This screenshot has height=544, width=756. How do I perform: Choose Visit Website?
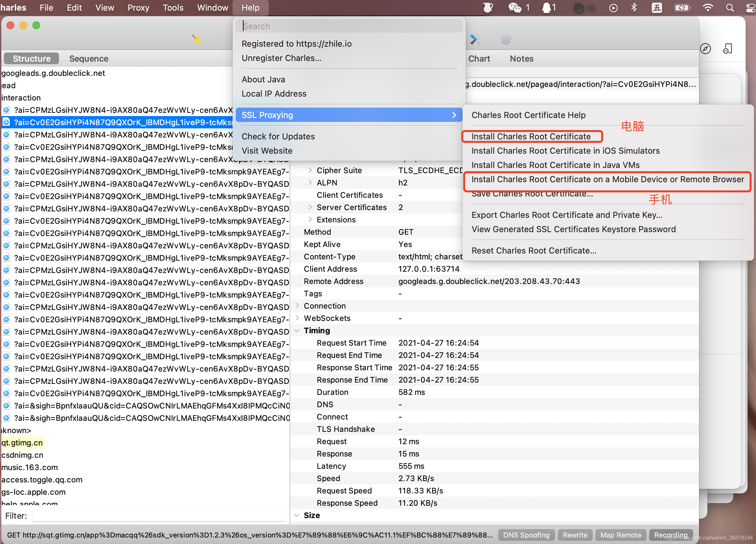pyautogui.click(x=267, y=151)
